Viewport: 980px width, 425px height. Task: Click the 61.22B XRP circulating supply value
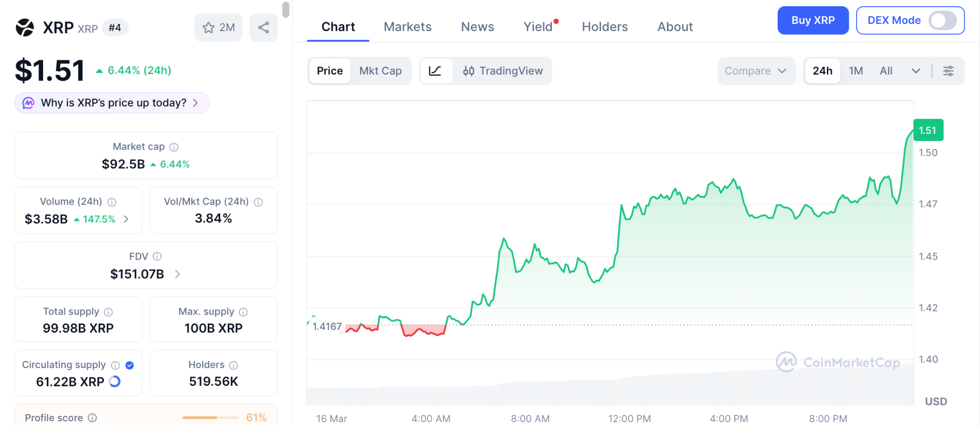(70, 382)
